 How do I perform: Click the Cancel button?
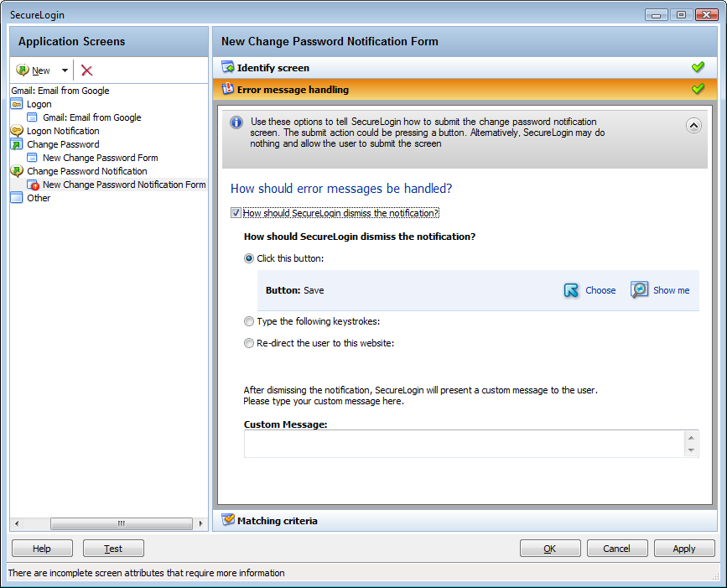tap(616, 549)
